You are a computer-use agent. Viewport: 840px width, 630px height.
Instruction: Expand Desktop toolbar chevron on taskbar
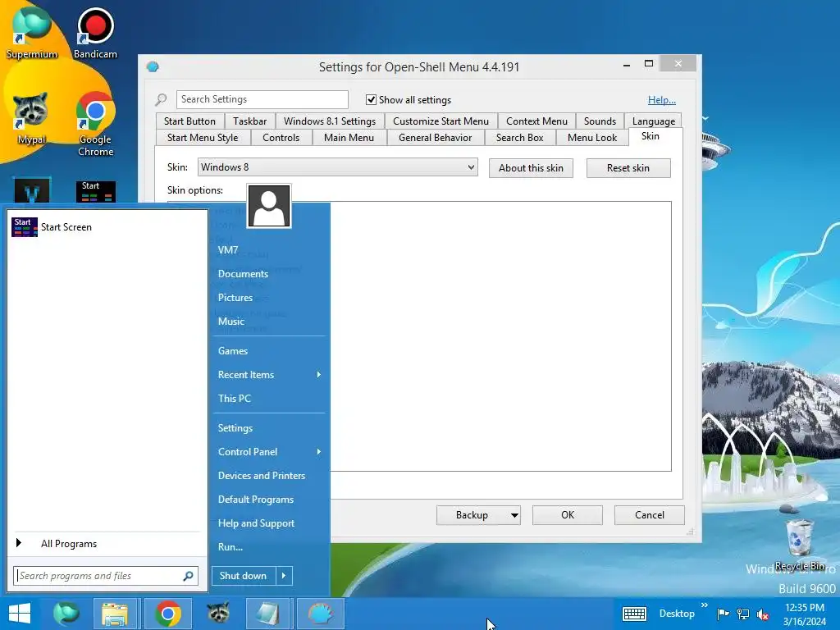tap(704, 605)
